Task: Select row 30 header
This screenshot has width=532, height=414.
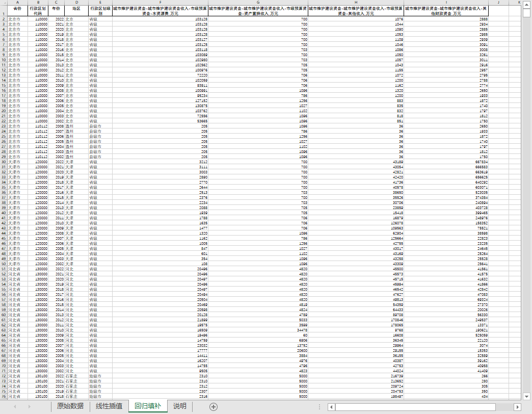Action: pos(4,162)
